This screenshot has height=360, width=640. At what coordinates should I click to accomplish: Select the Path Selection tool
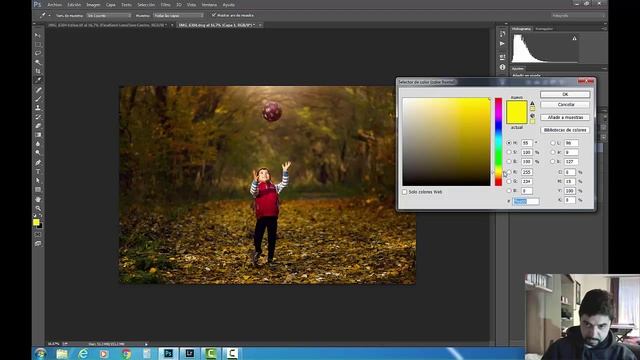point(38,180)
